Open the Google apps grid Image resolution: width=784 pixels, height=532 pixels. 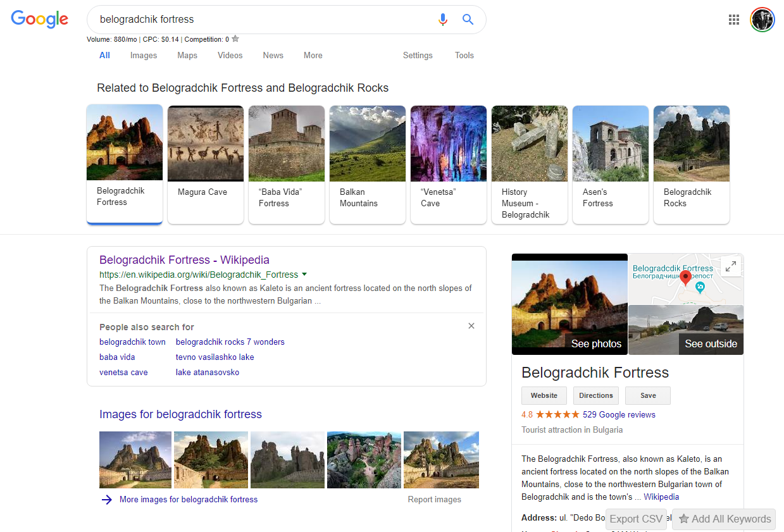[734, 20]
